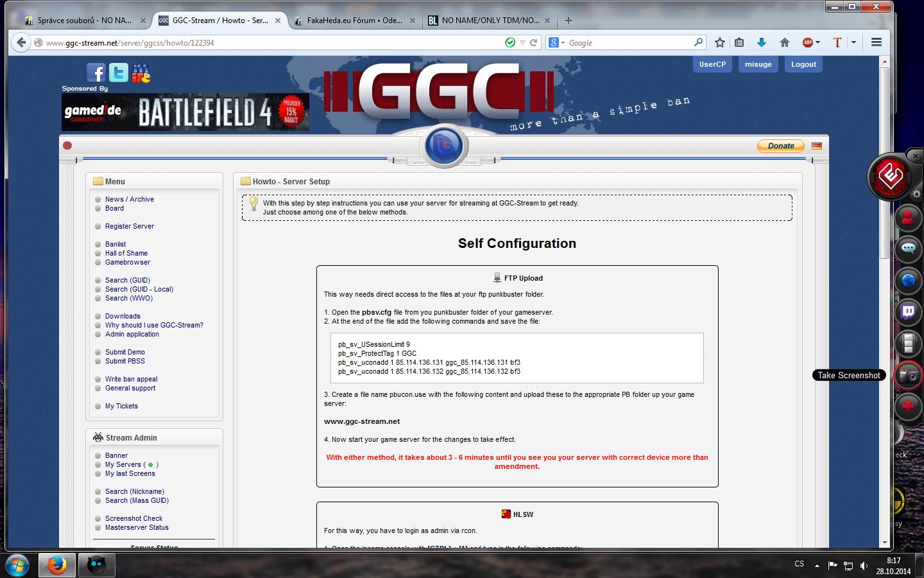Screen dimensions: 924x578
Task: Open the News / Archive link
Action: tap(130, 199)
